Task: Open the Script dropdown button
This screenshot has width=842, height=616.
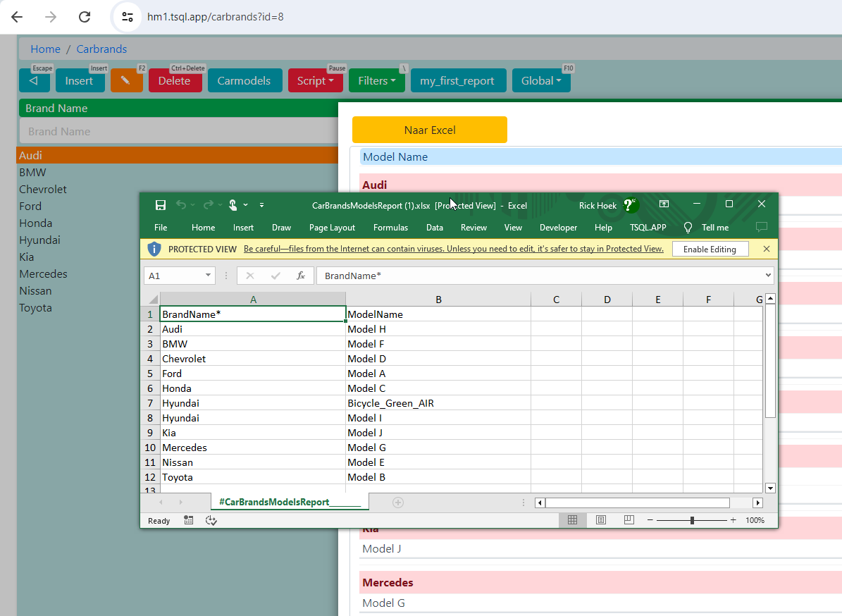Action: (x=315, y=80)
